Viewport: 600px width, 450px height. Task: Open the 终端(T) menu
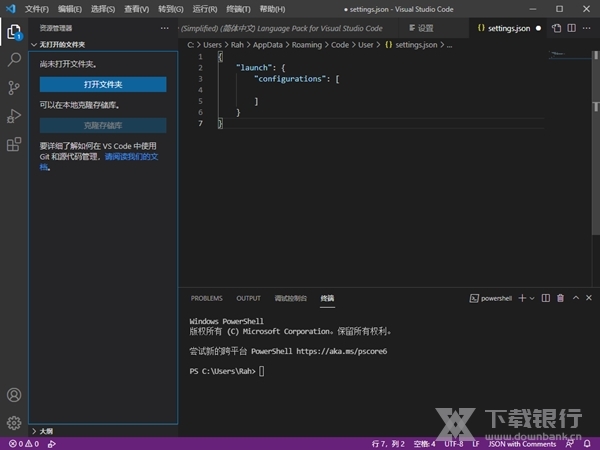[x=238, y=9]
